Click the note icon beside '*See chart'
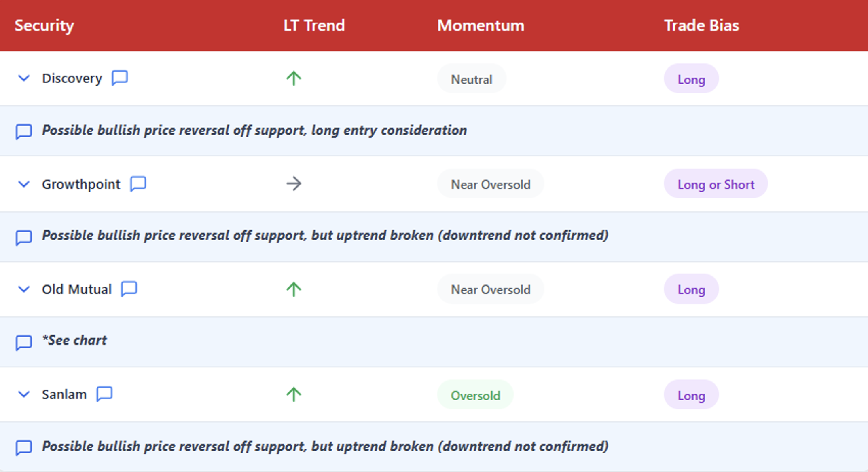Viewport: 868px width, 472px height. click(23, 342)
